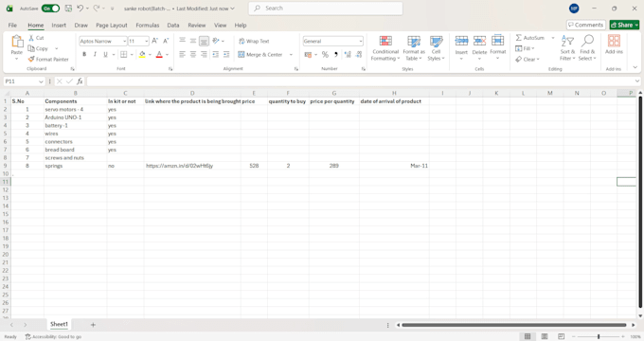The height and width of the screenshot is (341, 644).
Task: Open the font size dropdown
Action: [x=147, y=41]
